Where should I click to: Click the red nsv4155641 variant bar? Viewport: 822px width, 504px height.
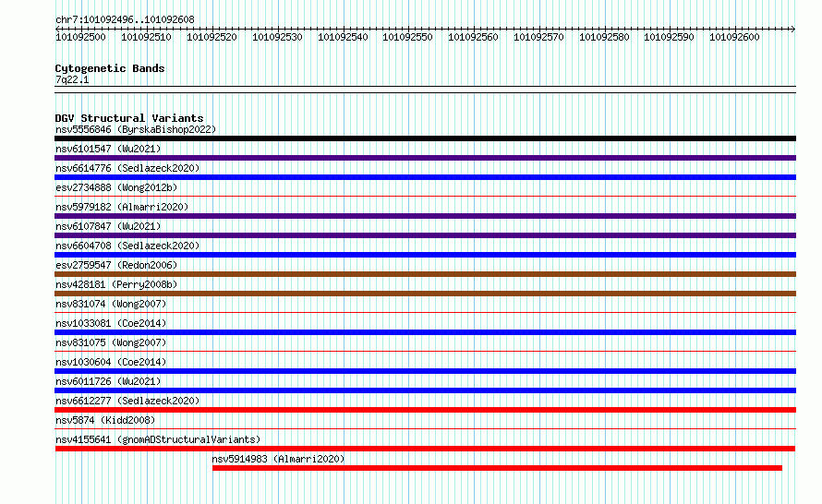coord(425,449)
